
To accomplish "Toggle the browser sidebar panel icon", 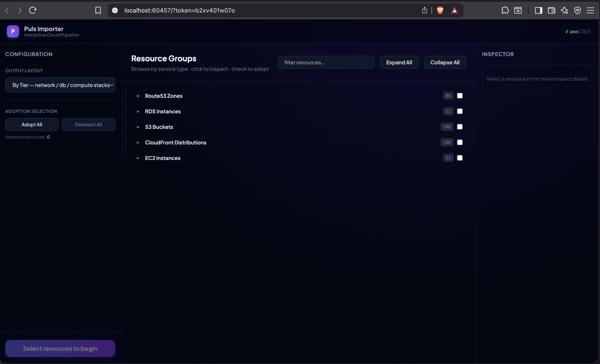I will (x=538, y=10).
